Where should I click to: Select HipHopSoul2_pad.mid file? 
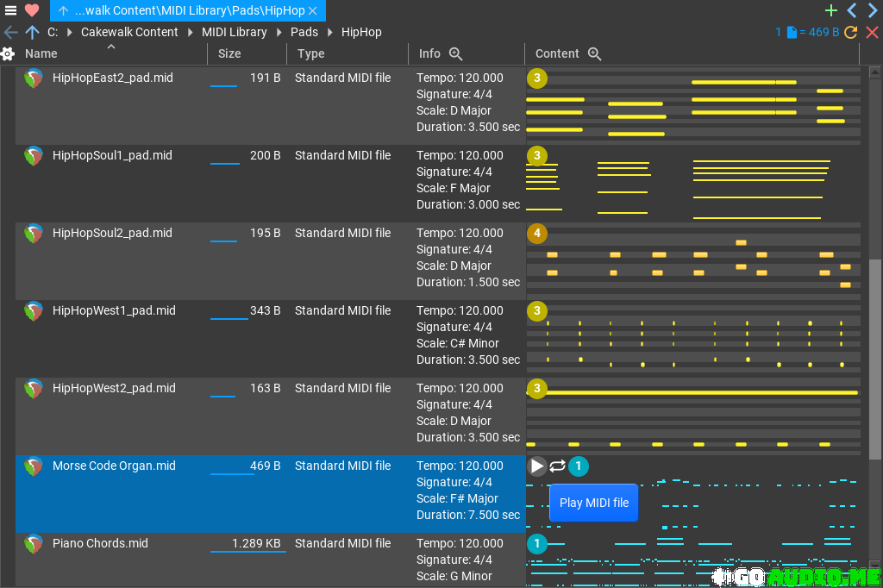coord(112,233)
